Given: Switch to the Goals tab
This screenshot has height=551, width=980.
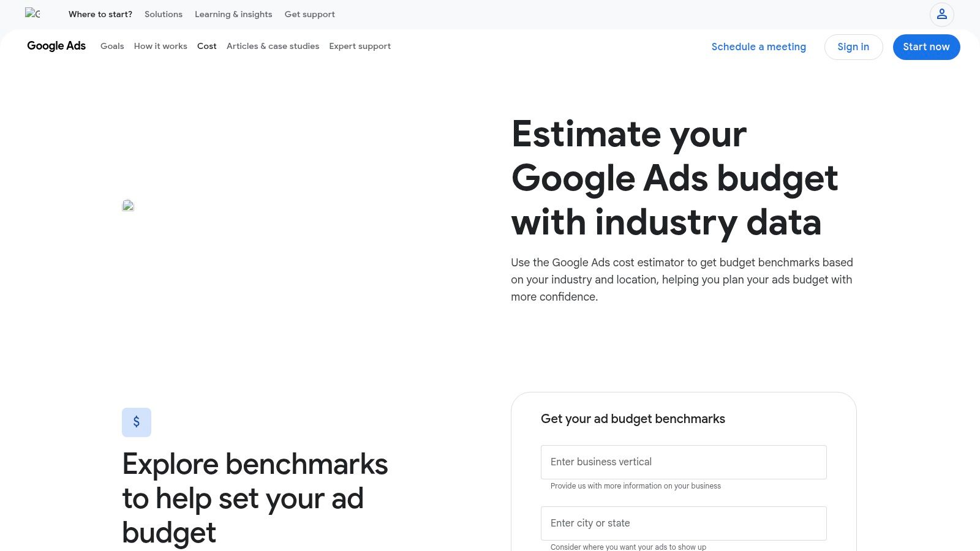Looking at the screenshot, I should [112, 46].
